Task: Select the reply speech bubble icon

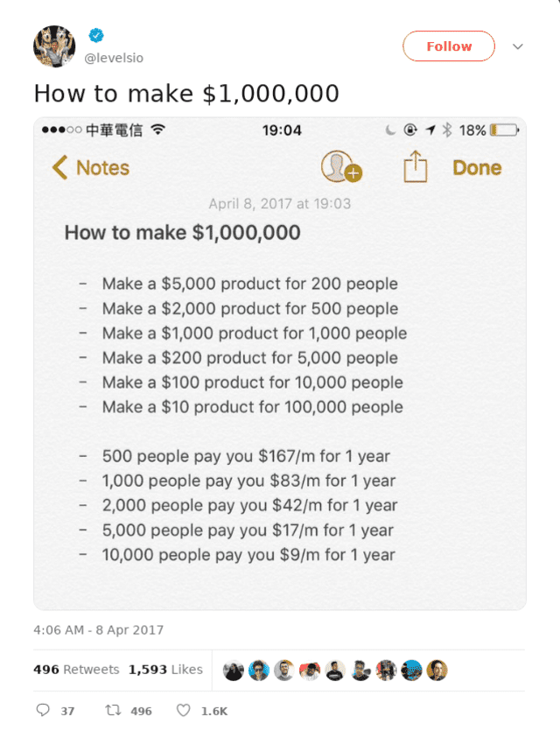Action: coord(44,711)
